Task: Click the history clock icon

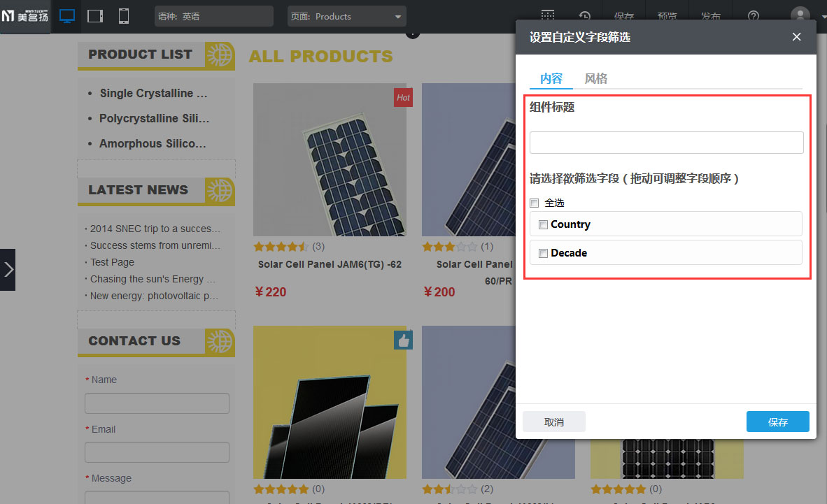Action: 584,16
